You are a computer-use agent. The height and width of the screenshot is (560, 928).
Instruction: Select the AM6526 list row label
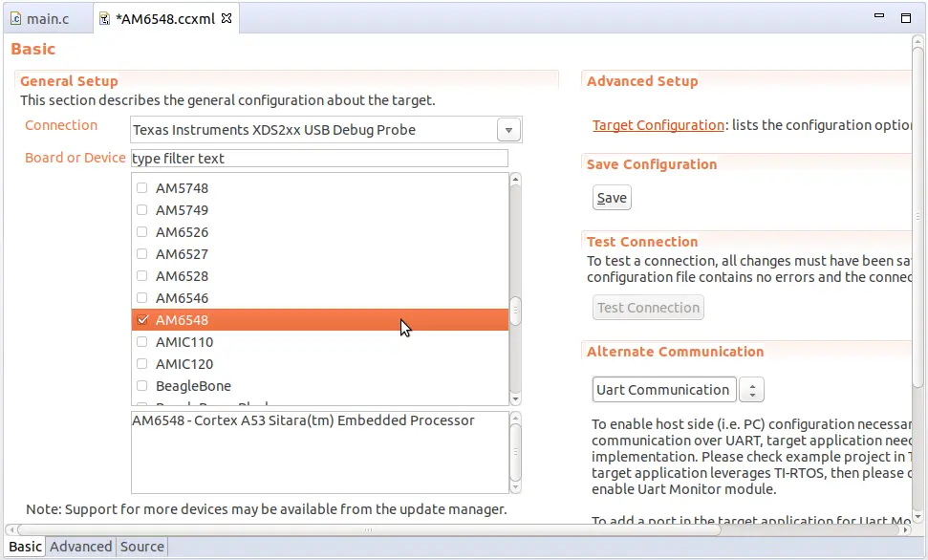183,232
